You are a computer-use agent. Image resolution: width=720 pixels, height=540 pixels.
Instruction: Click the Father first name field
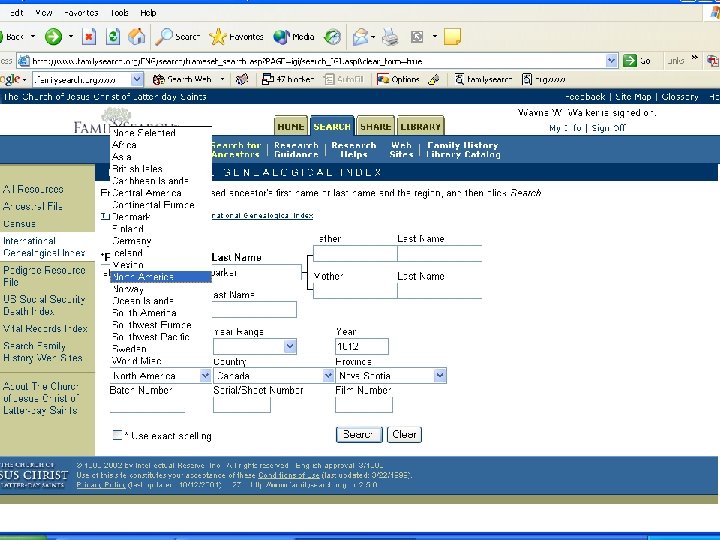coord(355,253)
